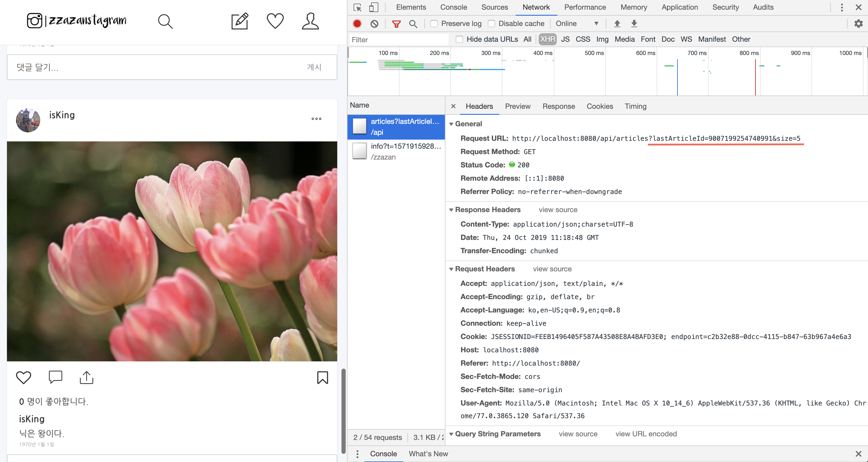Open the Console panel tab at top
Screen dimensions: 868x462
pyautogui.click(x=453, y=7)
